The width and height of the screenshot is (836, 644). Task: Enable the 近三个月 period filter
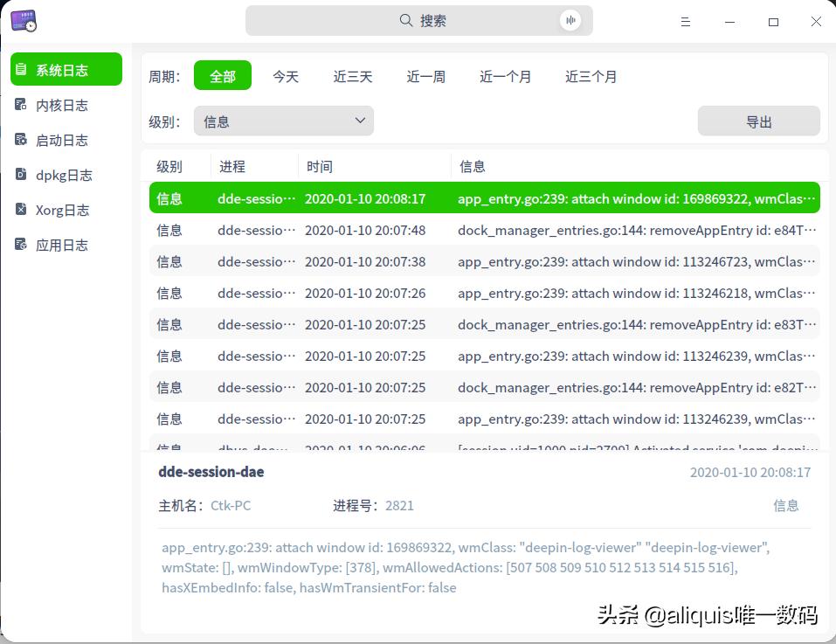click(590, 76)
